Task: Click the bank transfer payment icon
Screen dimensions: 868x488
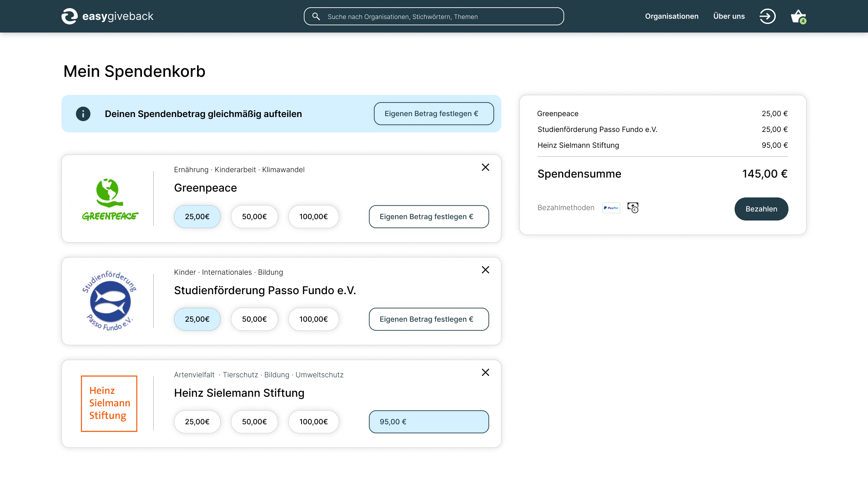Action: pos(633,208)
